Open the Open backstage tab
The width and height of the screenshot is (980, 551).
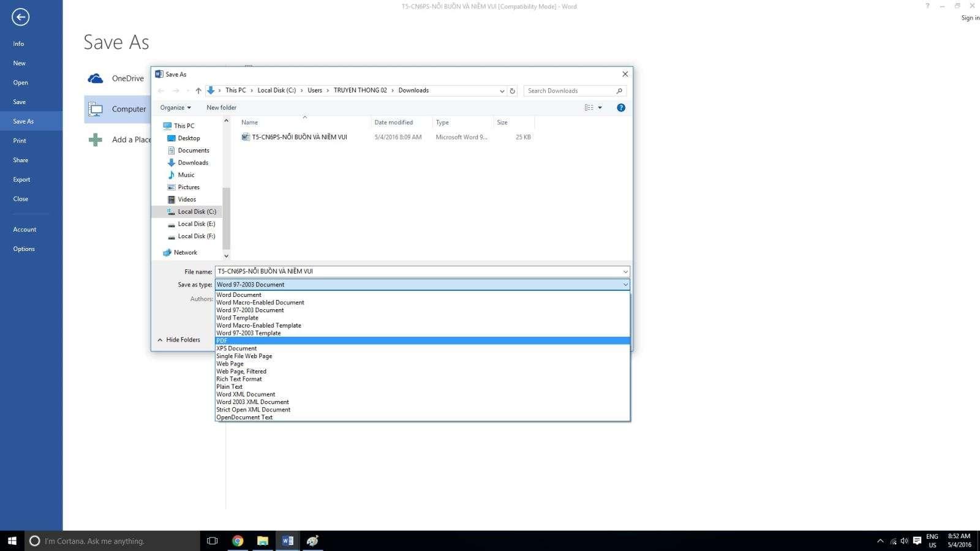tap(20, 83)
